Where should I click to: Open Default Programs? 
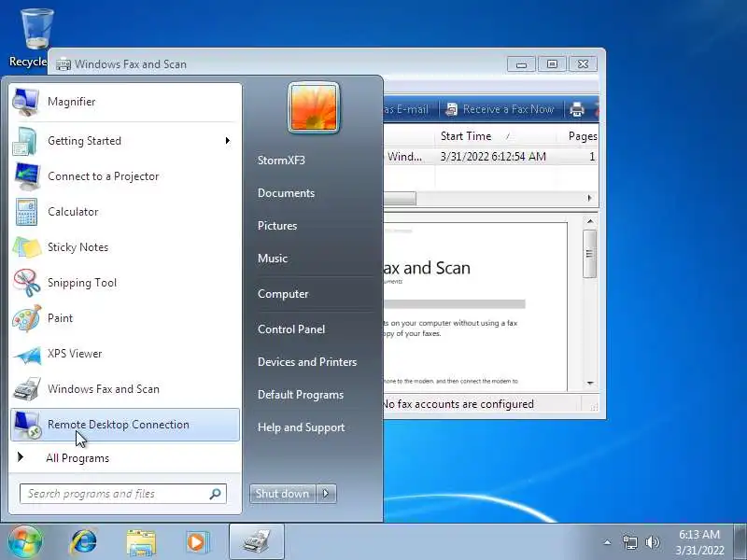(301, 395)
